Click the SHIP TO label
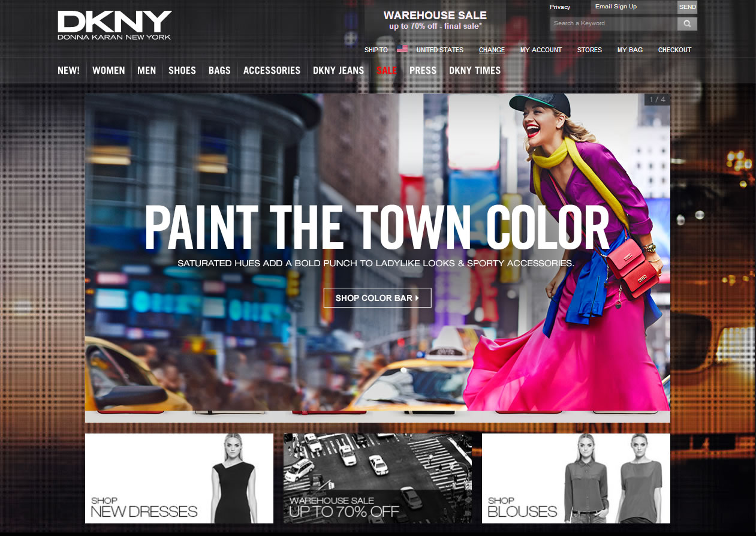 [x=376, y=50]
